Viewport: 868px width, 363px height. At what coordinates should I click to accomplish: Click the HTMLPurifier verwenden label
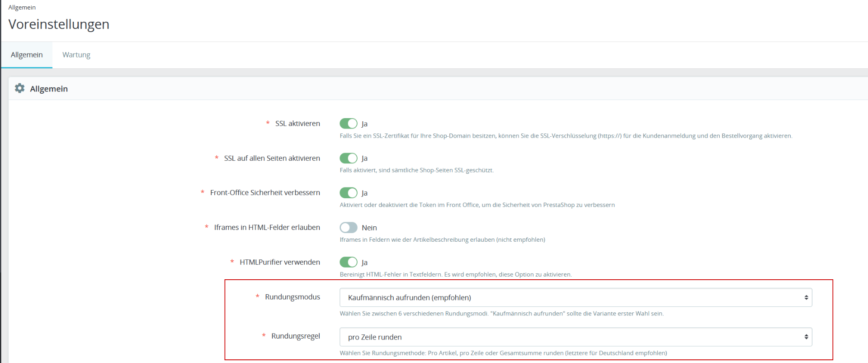(280, 262)
